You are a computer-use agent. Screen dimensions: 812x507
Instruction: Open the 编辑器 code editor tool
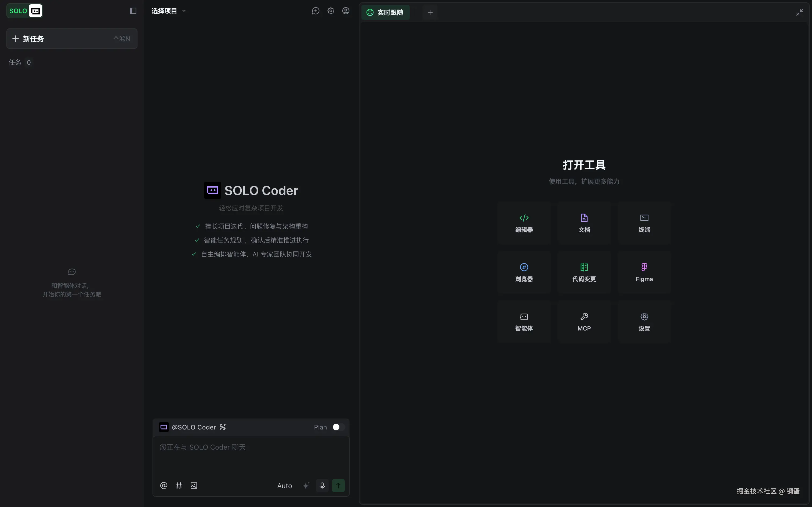[x=524, y=223]
